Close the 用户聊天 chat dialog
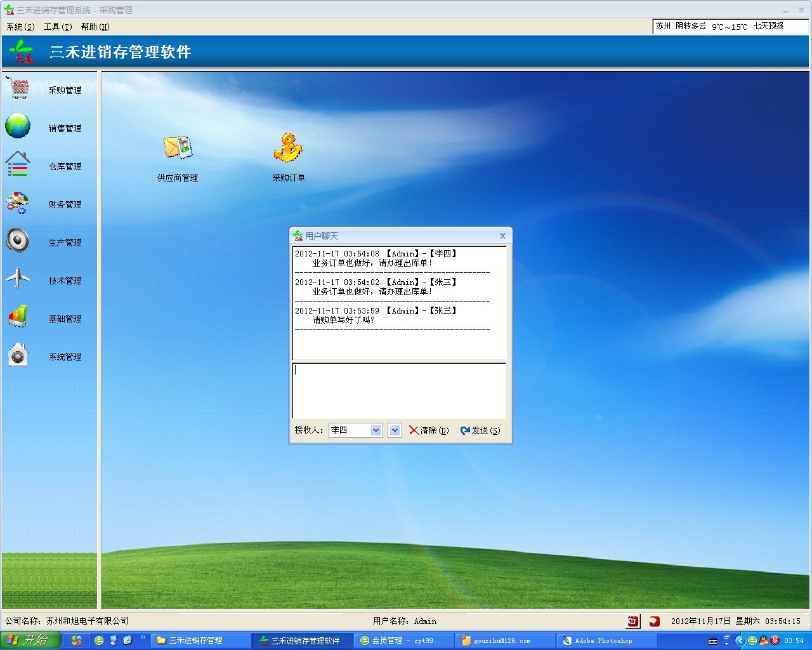 502,236
